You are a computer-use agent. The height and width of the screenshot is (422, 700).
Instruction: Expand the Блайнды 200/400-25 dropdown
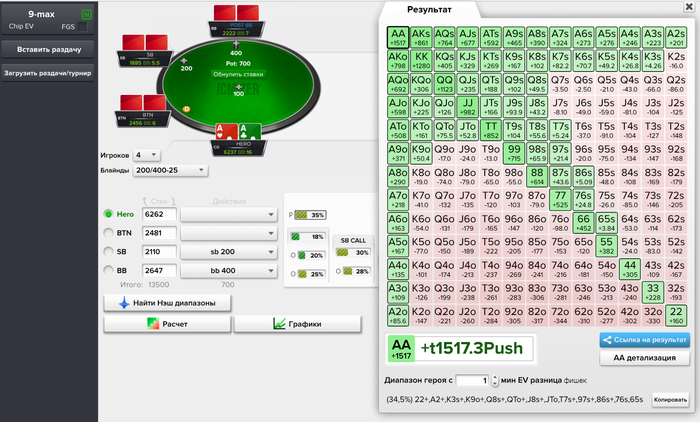(x=170, y=170)
